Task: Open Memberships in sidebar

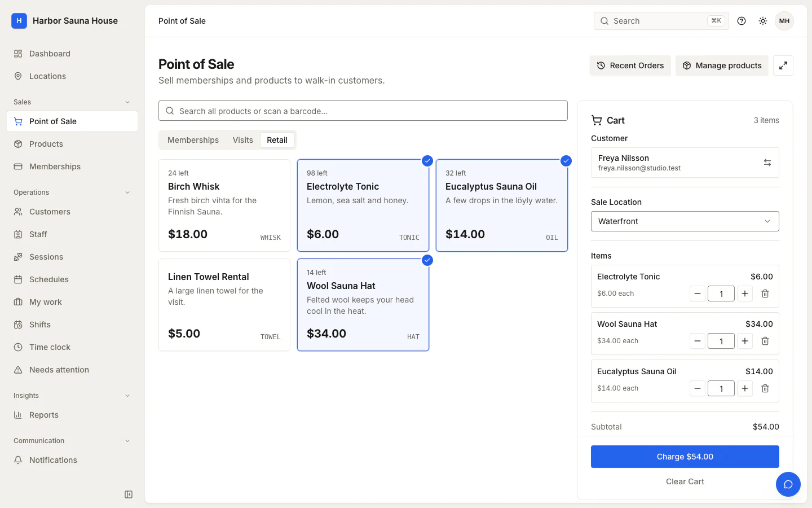Action: point(72,167)
